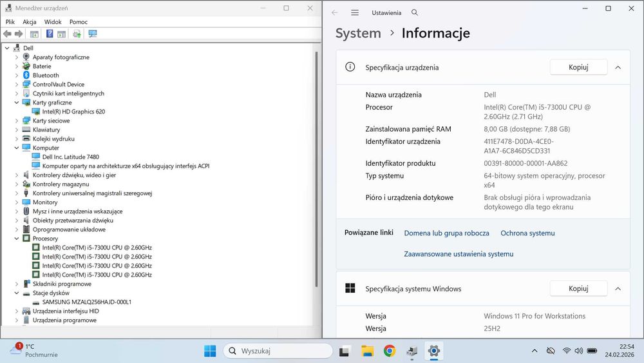The width and height of the screenshot is (644, 363).
Task: Show hidden tray icons chevron
Action: point(535,351)
